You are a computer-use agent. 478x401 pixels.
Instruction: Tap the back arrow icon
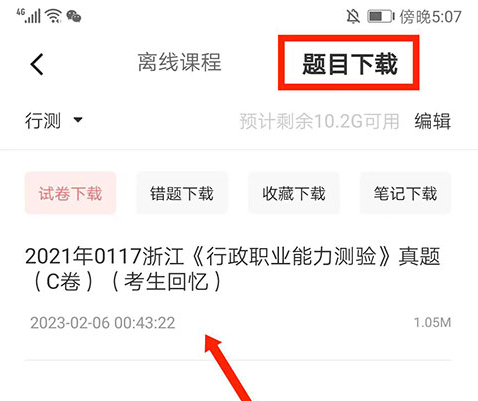click(37, 64)
